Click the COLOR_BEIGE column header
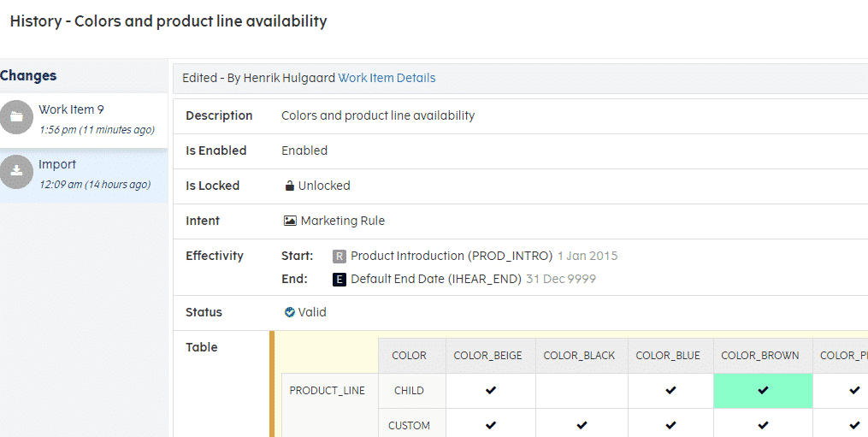This screenshot has width=868, height=437. (487, 356)
